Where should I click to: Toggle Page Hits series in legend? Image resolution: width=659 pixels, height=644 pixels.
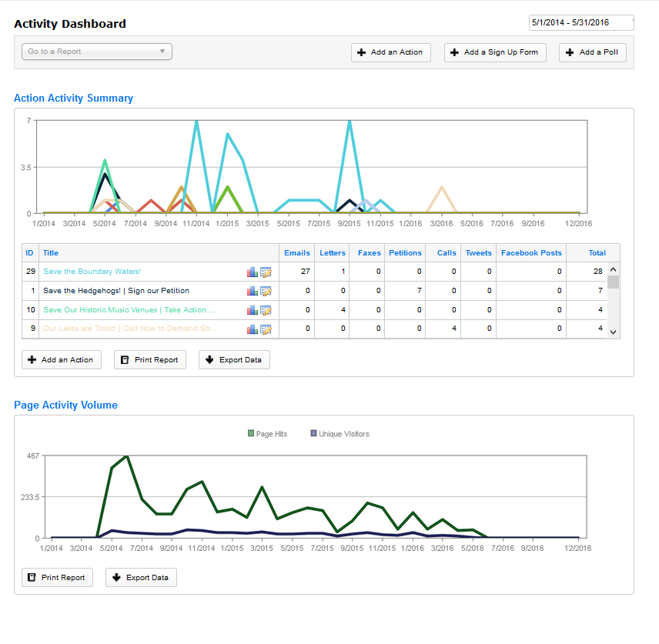point(267,434)
